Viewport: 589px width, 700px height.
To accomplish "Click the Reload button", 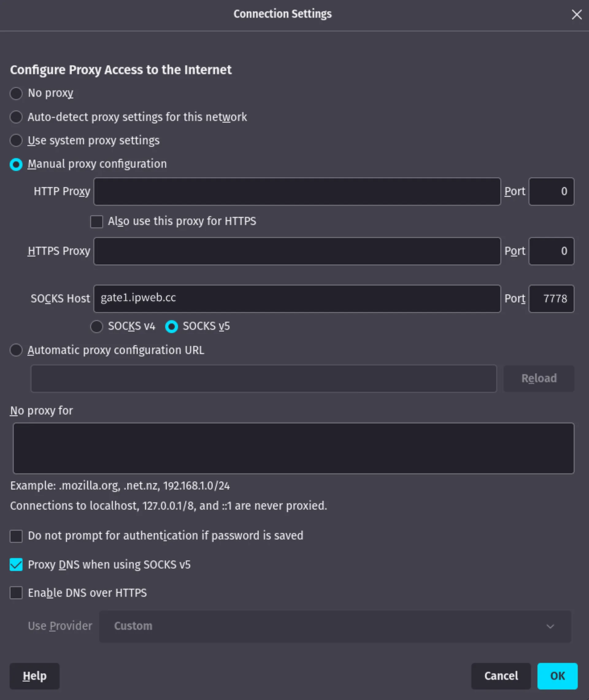I will point(539,378).
